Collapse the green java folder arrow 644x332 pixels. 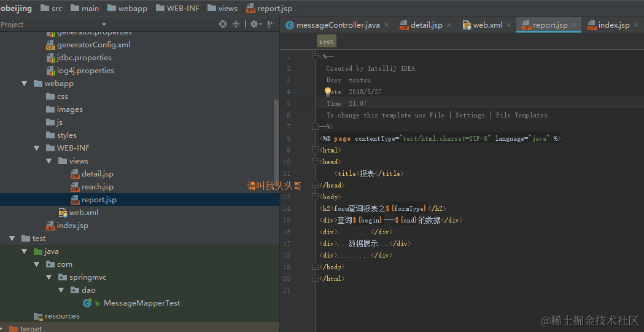(x=25, y=251)
